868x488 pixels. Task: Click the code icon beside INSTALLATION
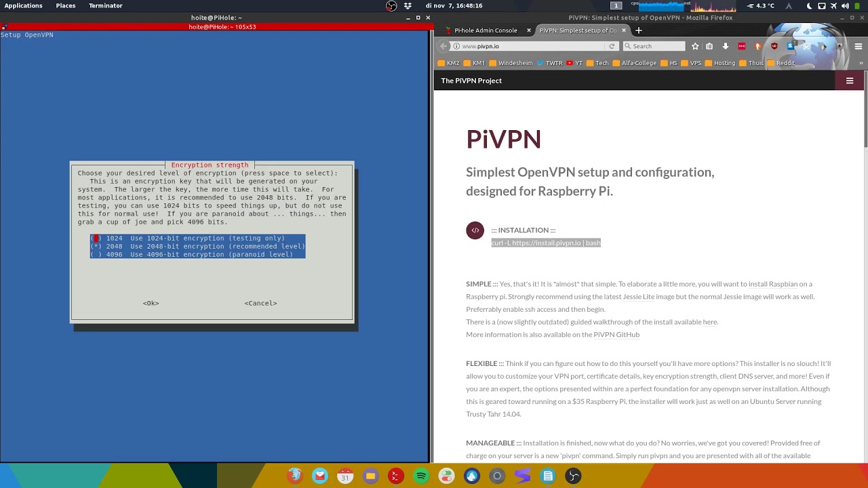coord(475,230)
